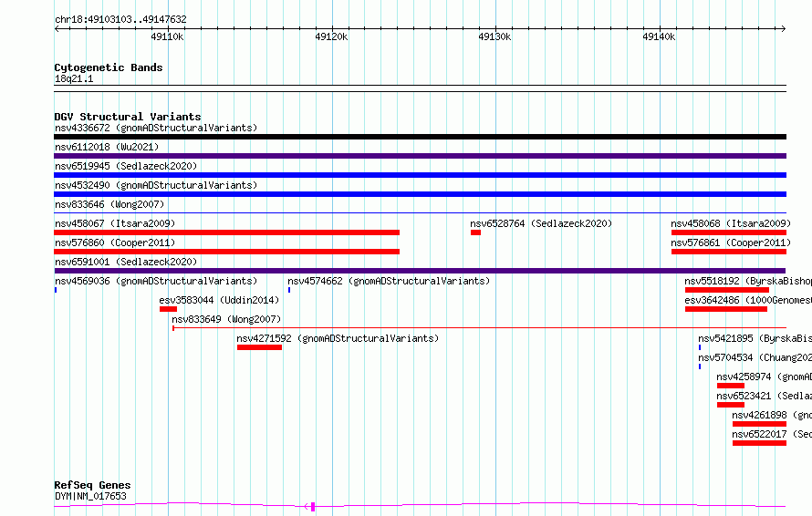Select the red nsv576860 variant bar
This screenshot has height=516, width=812.
(227, 252)
